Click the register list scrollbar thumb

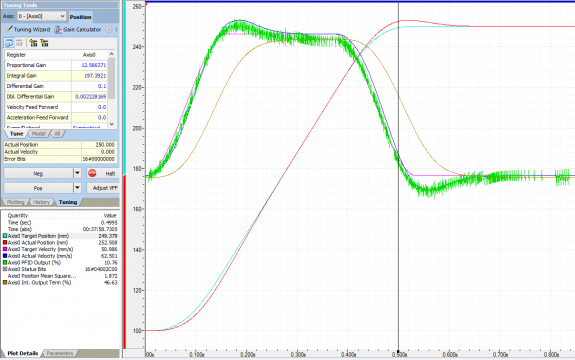[x=112, y=78]
